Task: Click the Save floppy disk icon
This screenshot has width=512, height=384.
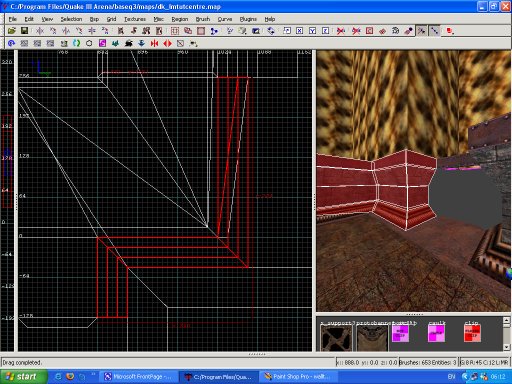Action: pyautogui.click(x=24, y=31)
